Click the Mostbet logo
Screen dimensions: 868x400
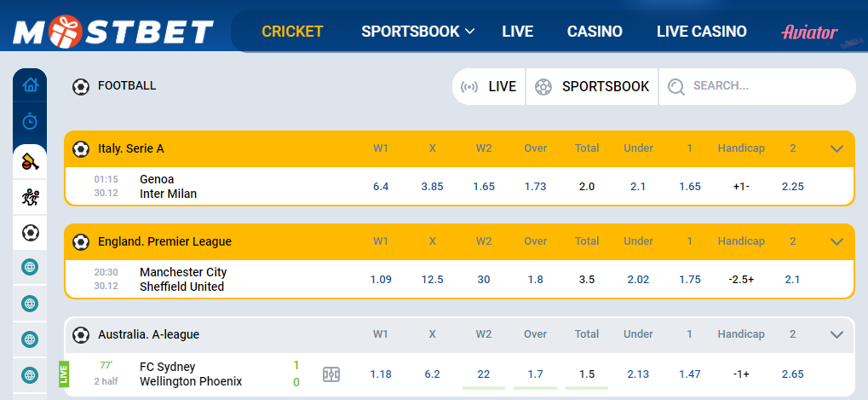coord(112,32)
